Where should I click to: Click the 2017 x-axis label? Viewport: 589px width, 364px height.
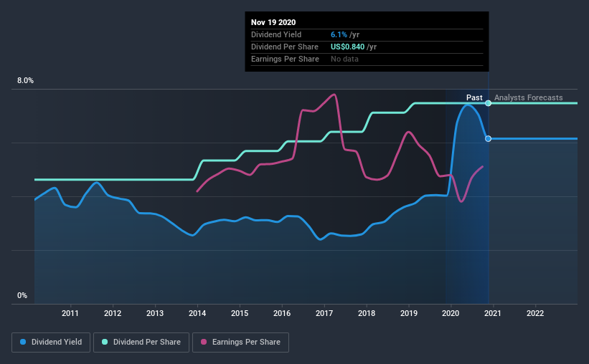pos(324,313)
